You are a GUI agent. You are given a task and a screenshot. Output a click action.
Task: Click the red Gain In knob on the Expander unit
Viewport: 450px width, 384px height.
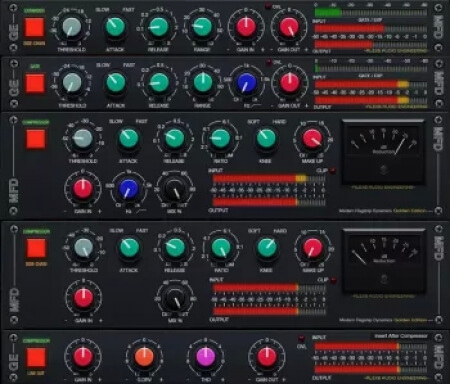246,27
